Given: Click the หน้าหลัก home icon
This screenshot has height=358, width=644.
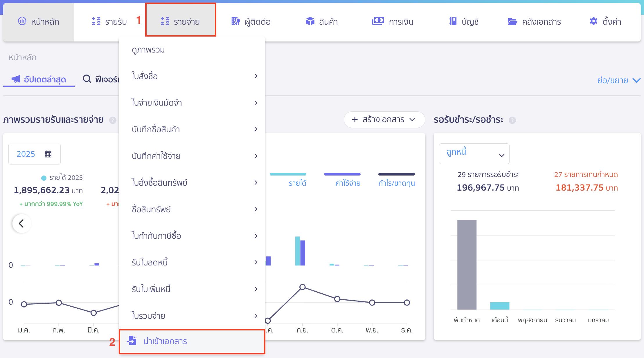Looking at the screenshot, I should point(22,21).
